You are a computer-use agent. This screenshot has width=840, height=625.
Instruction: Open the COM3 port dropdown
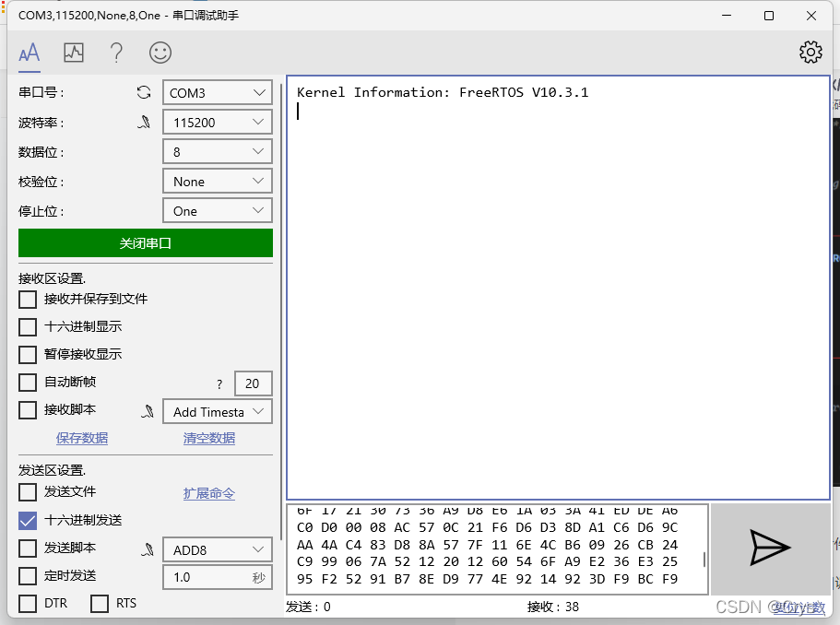pos(218,93)
